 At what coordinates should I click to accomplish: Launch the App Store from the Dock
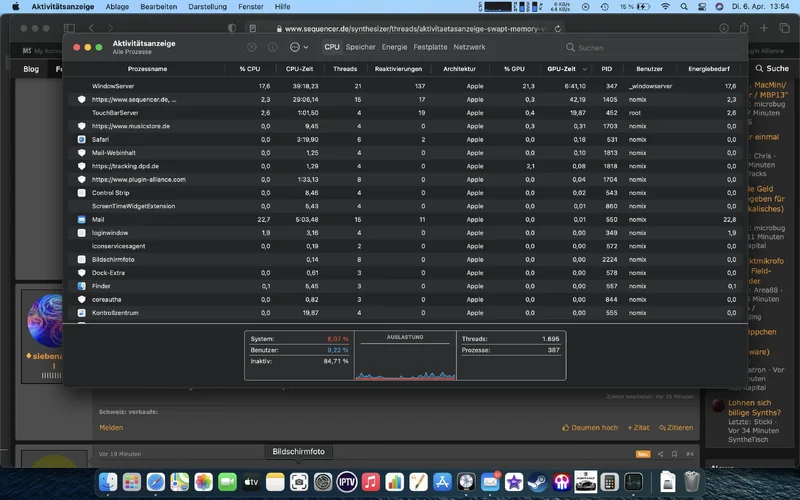(x=442, y=482)
